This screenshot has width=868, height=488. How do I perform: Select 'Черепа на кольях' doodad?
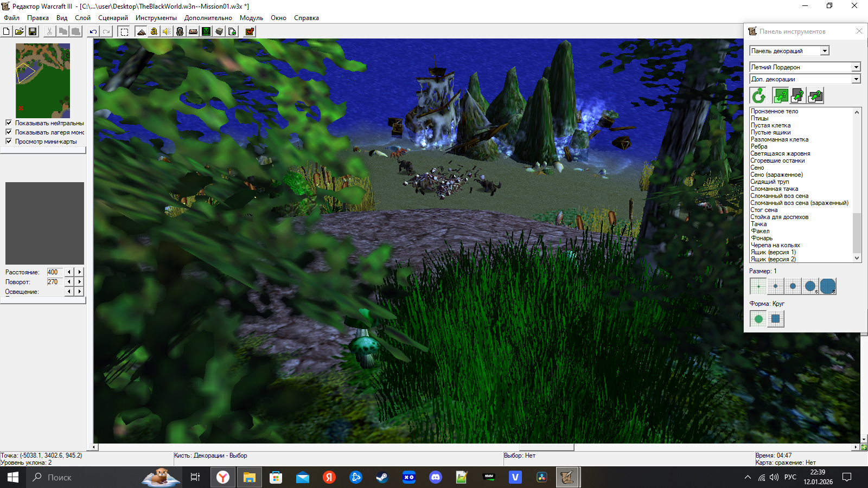click(776, 245)
